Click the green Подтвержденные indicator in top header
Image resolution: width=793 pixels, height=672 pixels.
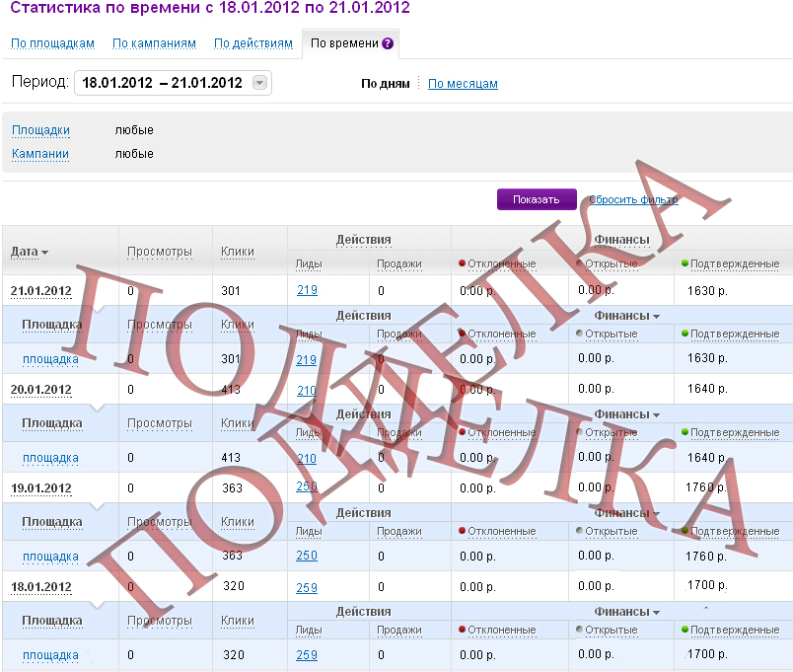click(685, 263)
